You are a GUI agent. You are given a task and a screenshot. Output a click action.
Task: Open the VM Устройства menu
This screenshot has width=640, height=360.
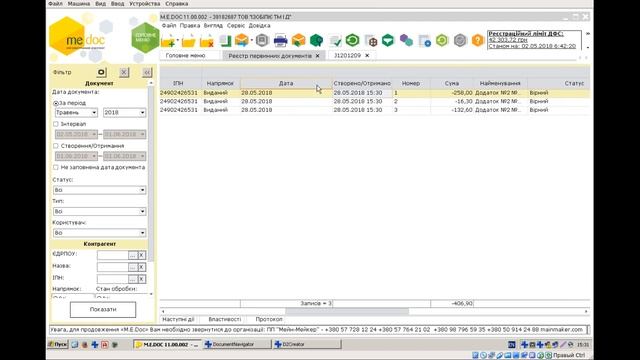coord(144,4)
